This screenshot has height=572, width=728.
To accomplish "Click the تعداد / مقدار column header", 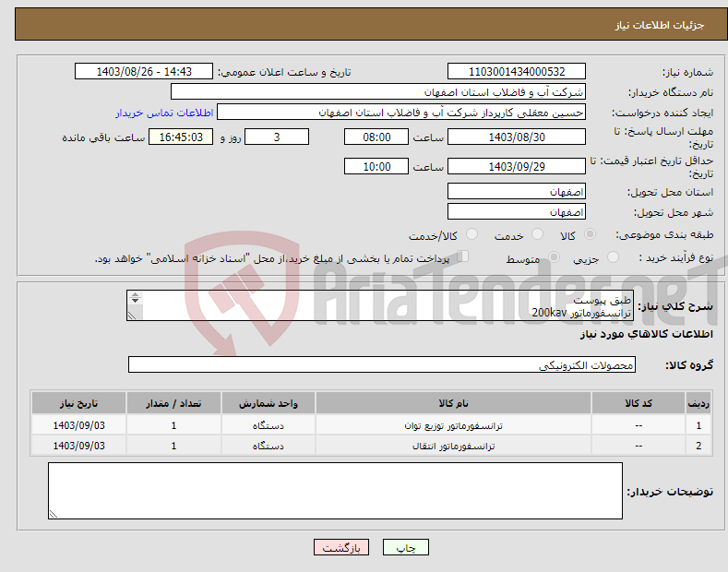I will 173,403.
